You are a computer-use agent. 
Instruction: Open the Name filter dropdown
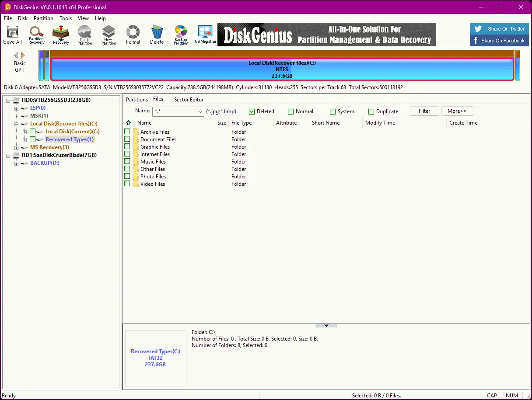point(201,111)
